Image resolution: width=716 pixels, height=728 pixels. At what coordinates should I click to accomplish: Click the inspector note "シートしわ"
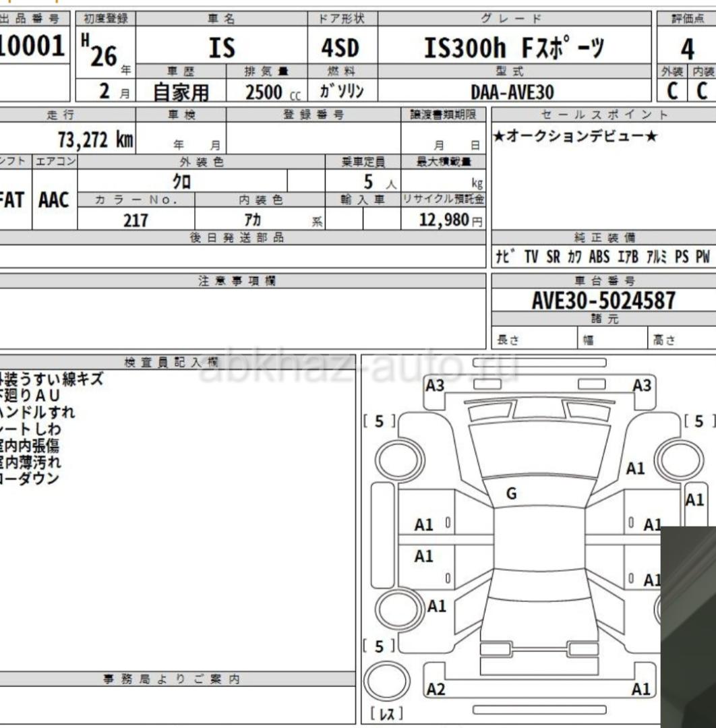click(30, 429)
